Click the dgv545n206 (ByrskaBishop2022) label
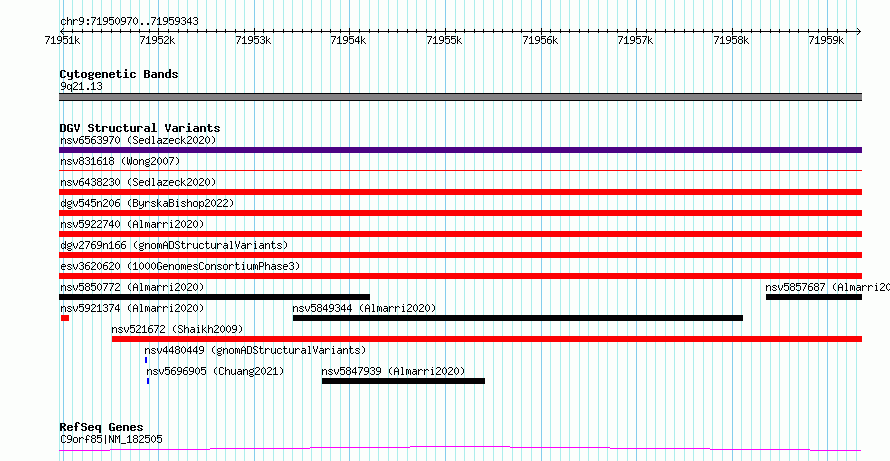Viewport: 890px width, 461px height. [147, 203]
